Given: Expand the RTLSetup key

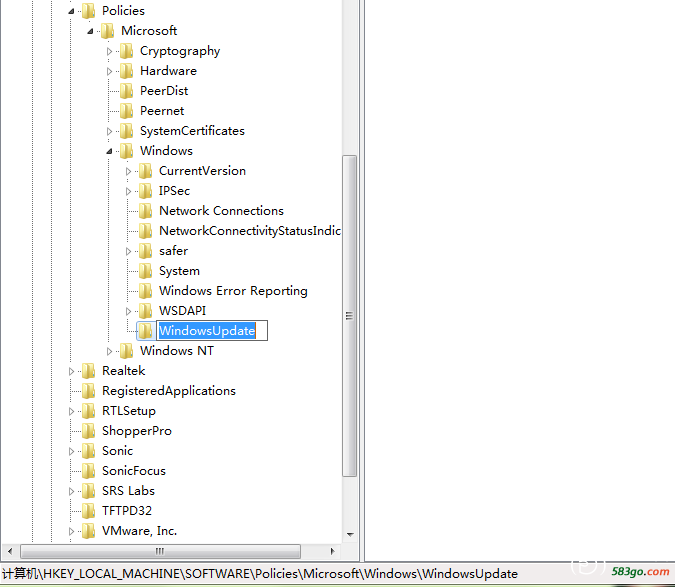Looking at the screenshot, I should coord(71,411).
